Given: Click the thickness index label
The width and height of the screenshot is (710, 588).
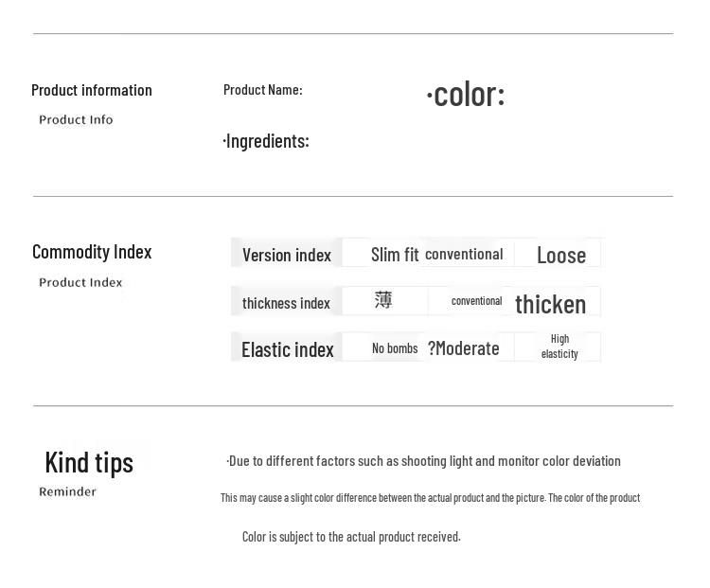Looking at the screenshot, I should (x=286, y=303).
